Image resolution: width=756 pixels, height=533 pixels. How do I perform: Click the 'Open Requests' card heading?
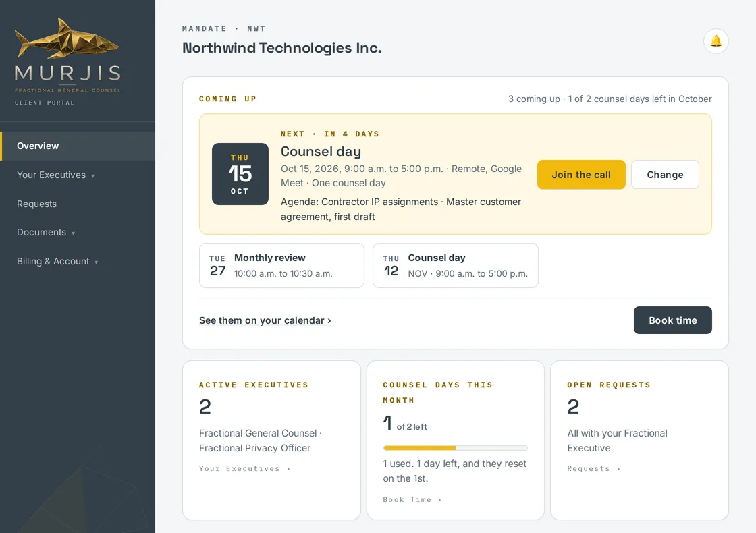(x=609, y=385)
